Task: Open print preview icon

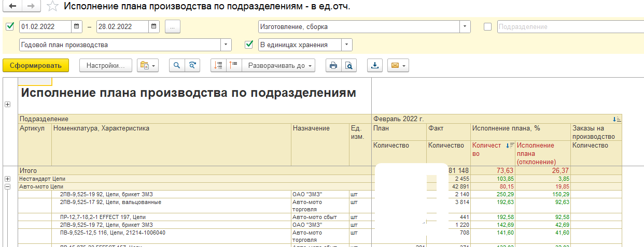Action: click(348, 66)
